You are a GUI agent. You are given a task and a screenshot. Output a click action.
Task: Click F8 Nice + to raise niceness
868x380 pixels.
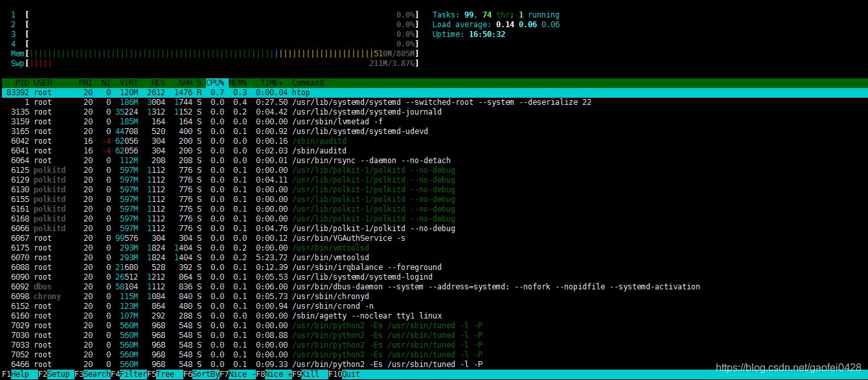(x=274, y=374)
